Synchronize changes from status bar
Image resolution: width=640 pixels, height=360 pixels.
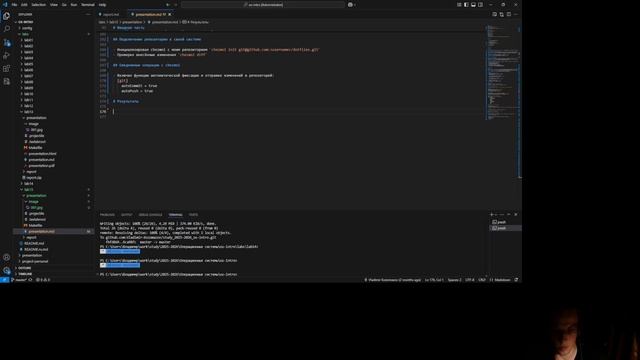click(x=30, y=280)
